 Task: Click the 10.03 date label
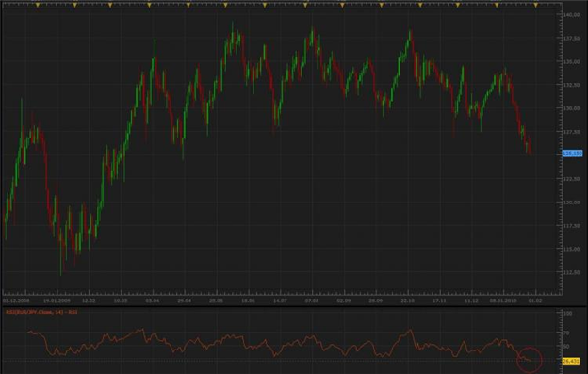point(121,301)
